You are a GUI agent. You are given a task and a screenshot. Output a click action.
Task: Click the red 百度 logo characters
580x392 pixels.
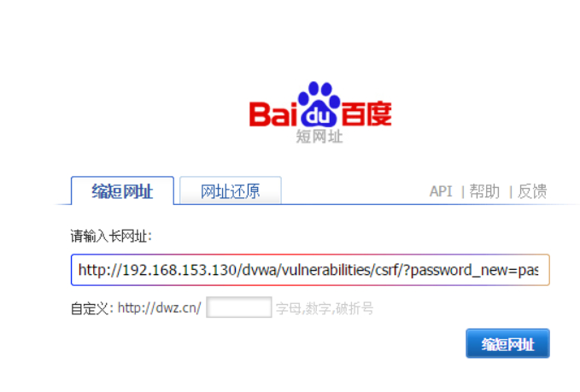tap(366, 114)
